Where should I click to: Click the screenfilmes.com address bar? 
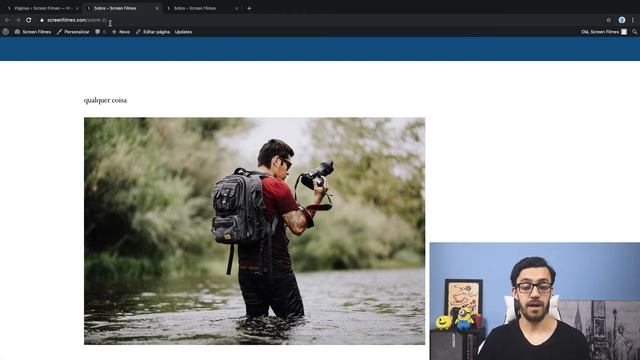pos(322,20)
